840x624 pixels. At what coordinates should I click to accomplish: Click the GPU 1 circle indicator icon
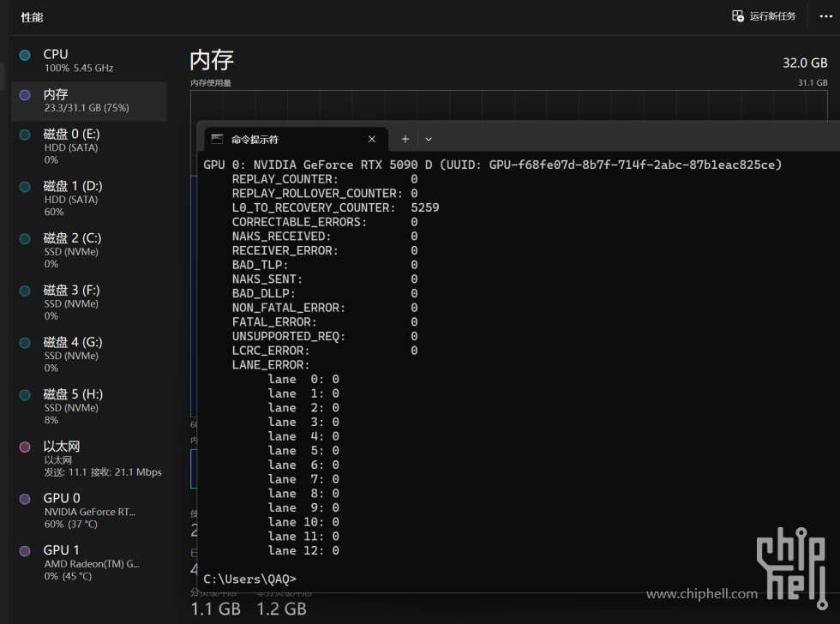(25, 550)
